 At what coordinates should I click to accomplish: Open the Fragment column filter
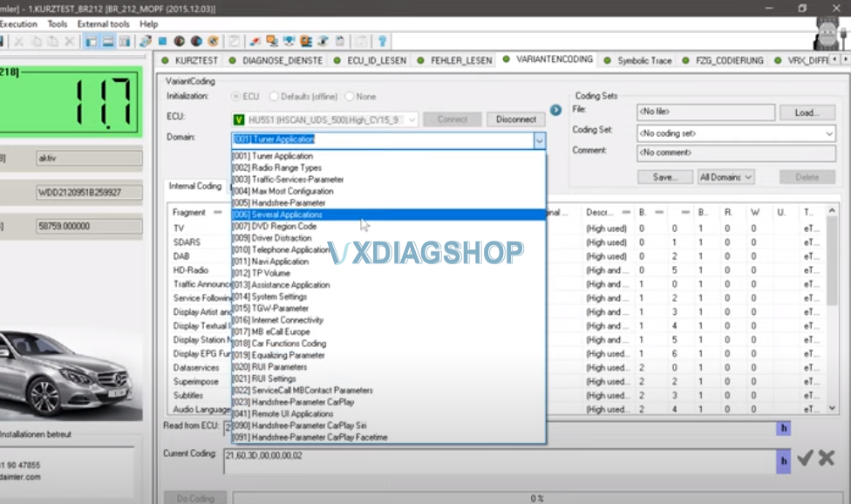218,212
